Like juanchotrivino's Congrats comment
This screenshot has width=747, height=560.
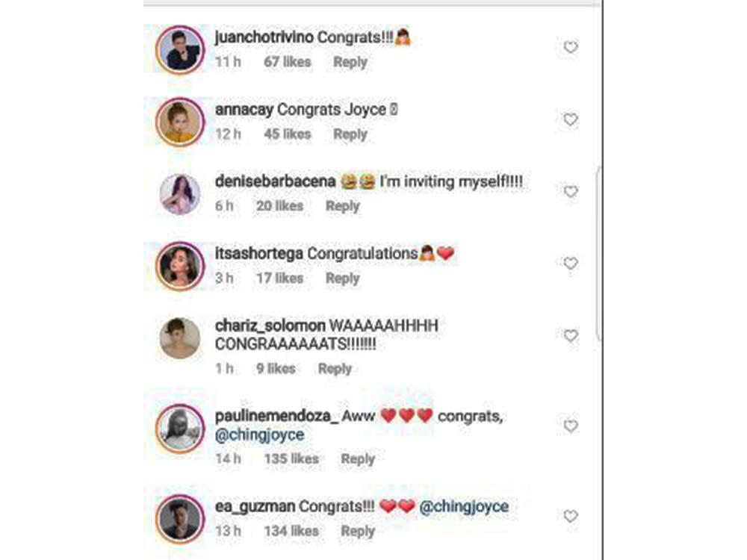point(570,47)
